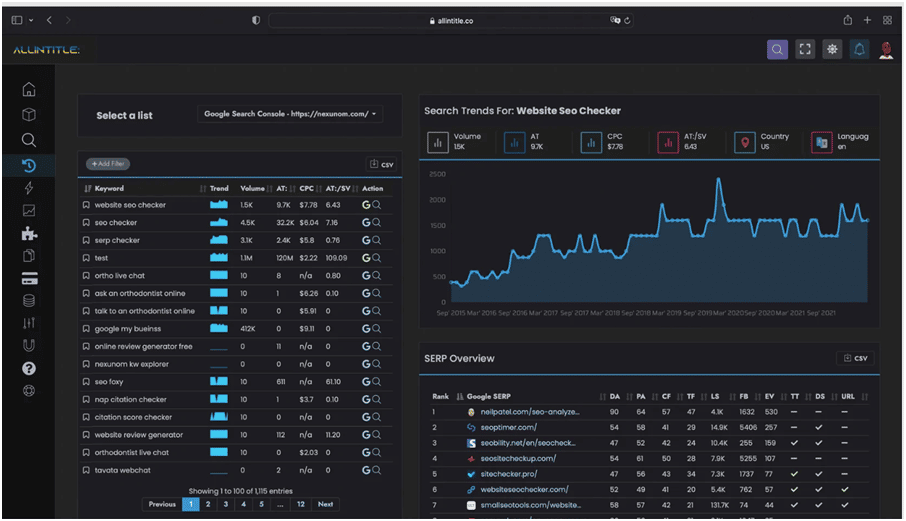
Task: Open the Home icon in sidebar
Action: pyautogui.click(x=29, y=90)
